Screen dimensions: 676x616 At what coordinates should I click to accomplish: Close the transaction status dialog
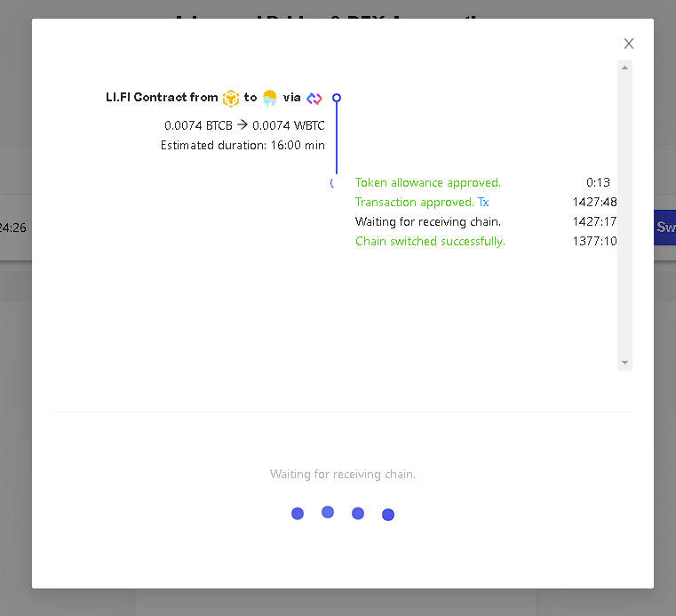(x=629, y=44)
